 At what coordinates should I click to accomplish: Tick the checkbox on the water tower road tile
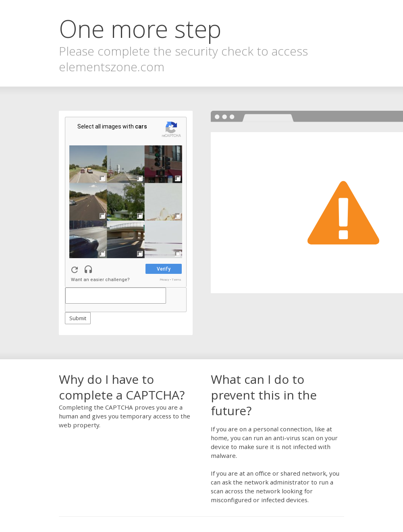(x=140, y=178)
